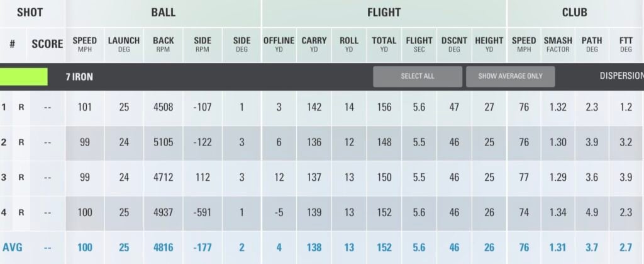
Task: Sort by Carry yards column header
Action: coord(314,44)
